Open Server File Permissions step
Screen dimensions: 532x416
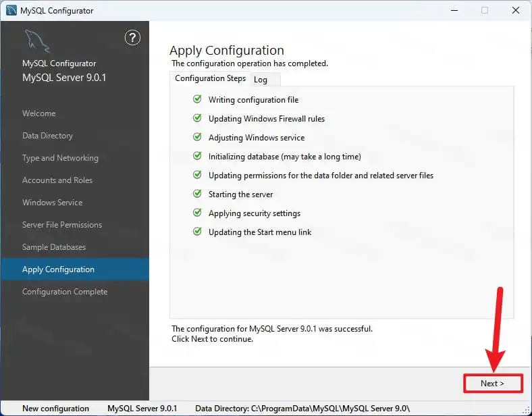[x=62, y=225]
